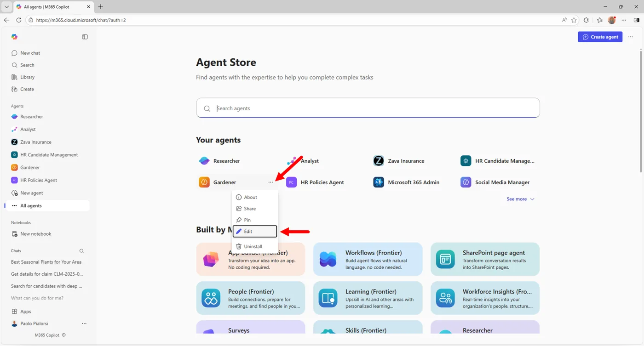The height and width of the screenshot is (346, 644).
Task: Open Learning (Frontier) agent card
Action: [x=368, y=298]
